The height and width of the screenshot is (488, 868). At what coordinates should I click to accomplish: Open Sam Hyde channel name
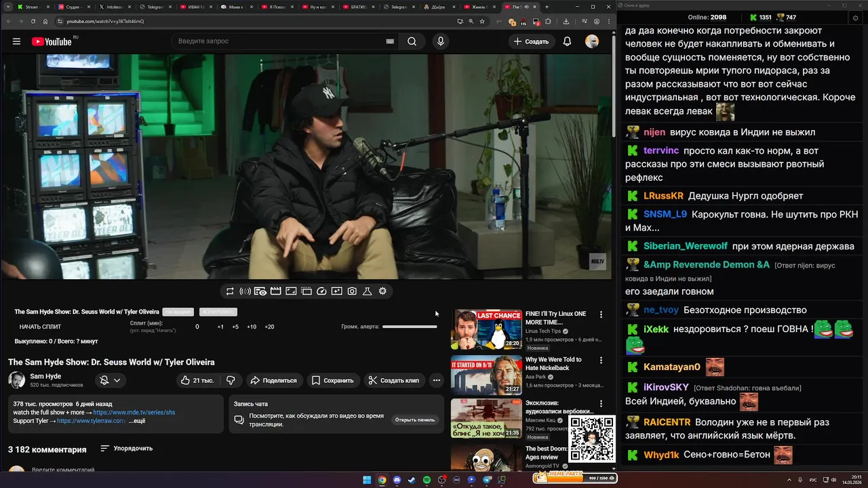coord(45,376)
